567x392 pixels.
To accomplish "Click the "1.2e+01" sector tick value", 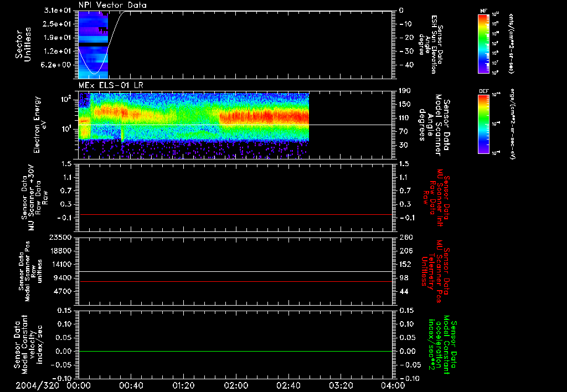I will point(57,51).
